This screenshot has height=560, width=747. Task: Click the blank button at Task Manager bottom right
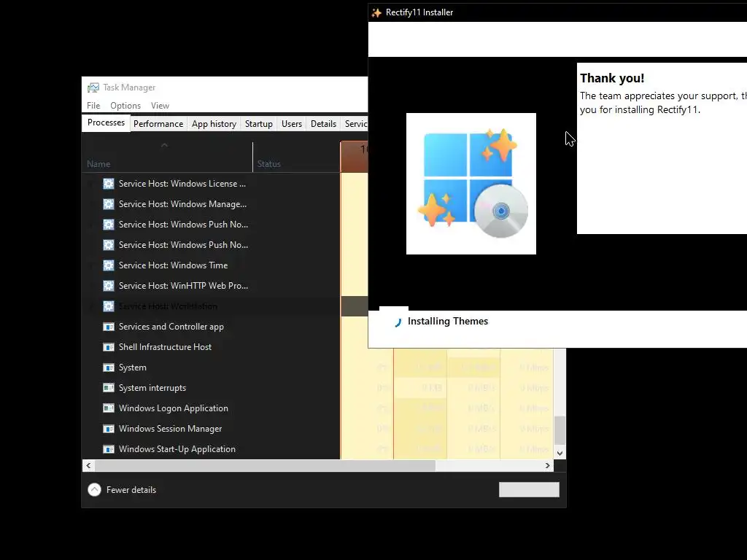pyautogui.click(x=529, y=489)
